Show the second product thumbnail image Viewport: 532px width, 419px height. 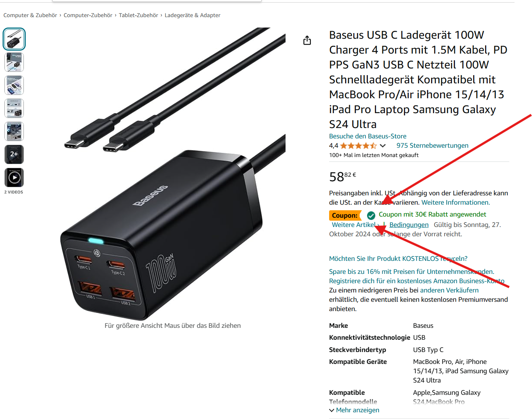[14, 62]
